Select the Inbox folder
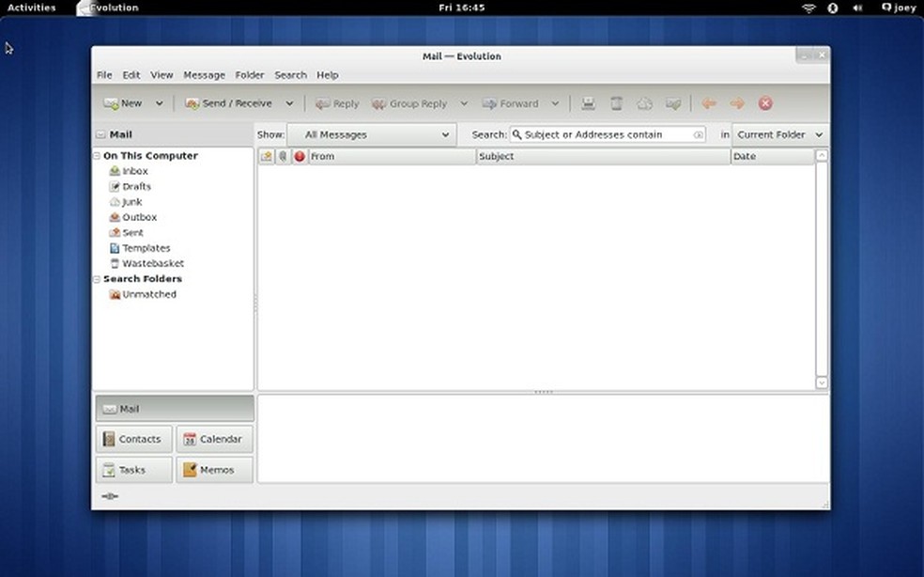This screenshot has width=924, height=577. pyautogui.click(x=134, y=171)
